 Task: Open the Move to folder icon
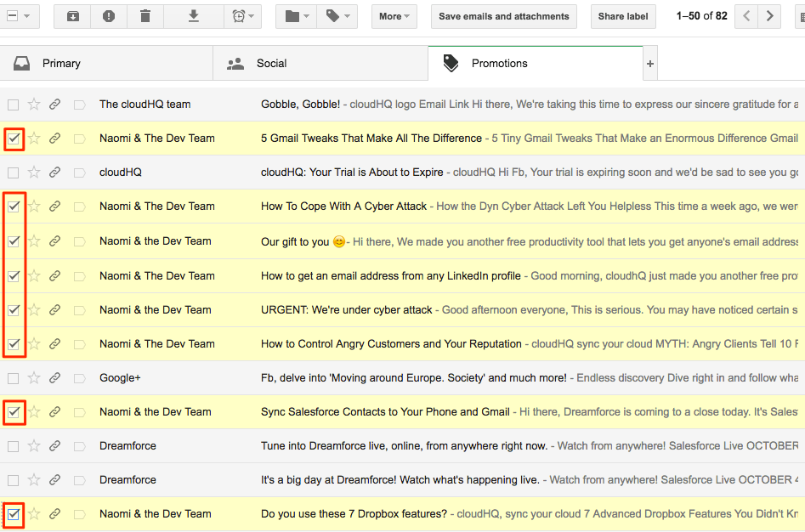291,15
